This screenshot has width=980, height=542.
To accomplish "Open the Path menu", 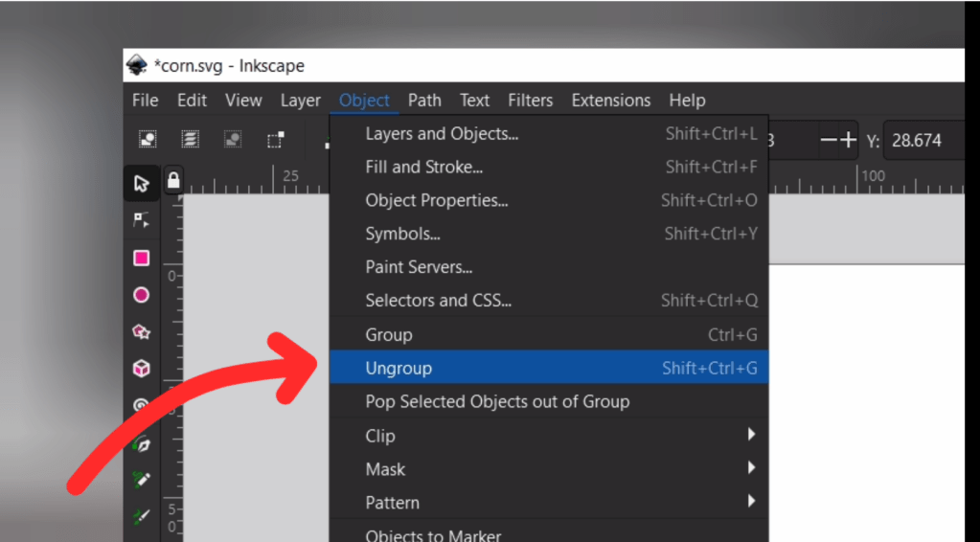I will click(424, 101).
